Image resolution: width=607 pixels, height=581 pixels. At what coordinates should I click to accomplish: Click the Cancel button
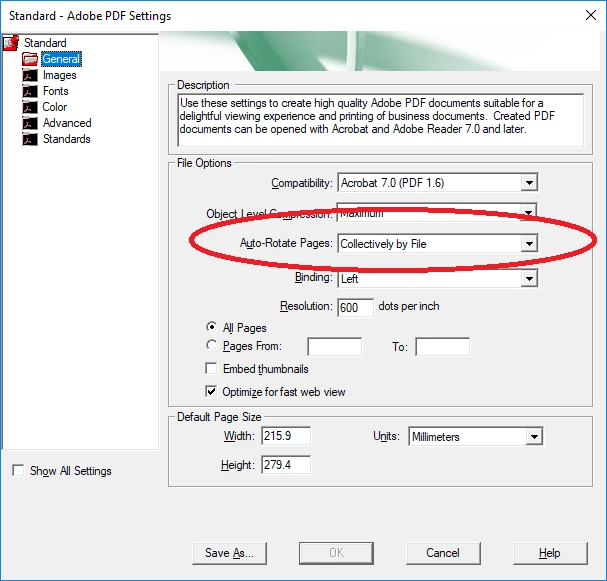pos(443,553)
